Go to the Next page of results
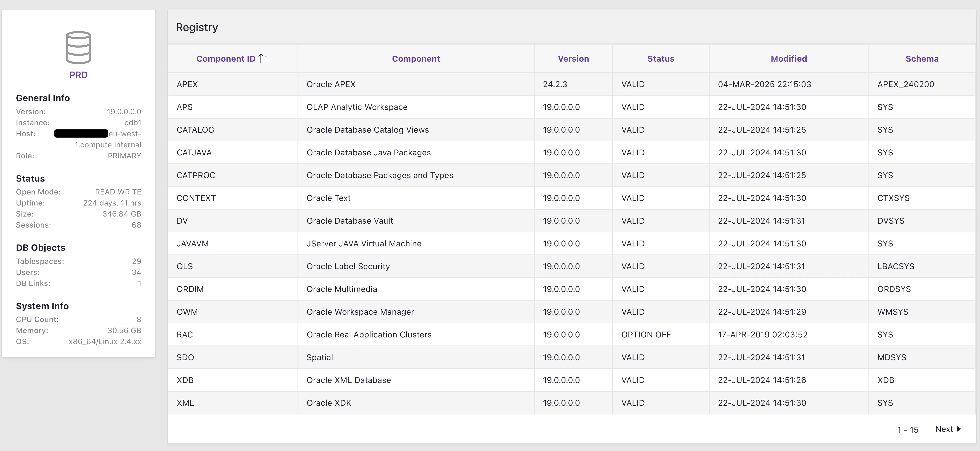The image size is (980, 451). pyautogui.click(x=948, y=429)
